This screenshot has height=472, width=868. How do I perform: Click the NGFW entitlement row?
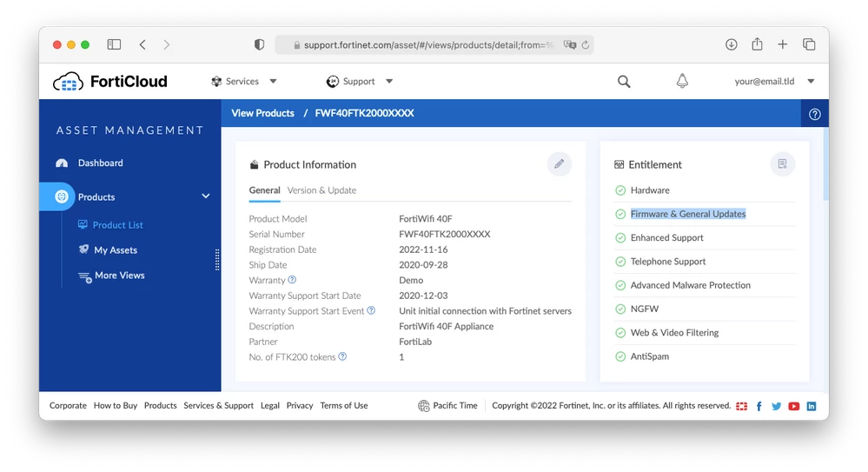click(705, 309)
